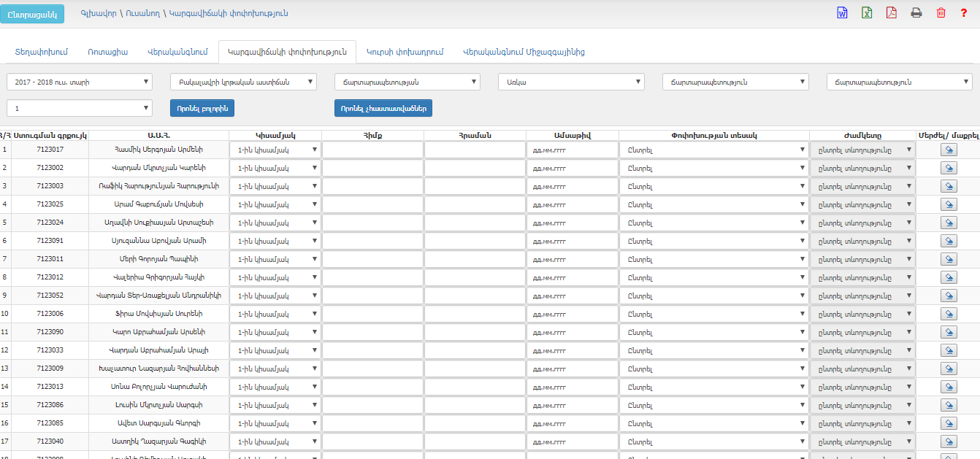Viewport: 980px width, 459px height.
Task: Click the printer icon
Action: 916,12
